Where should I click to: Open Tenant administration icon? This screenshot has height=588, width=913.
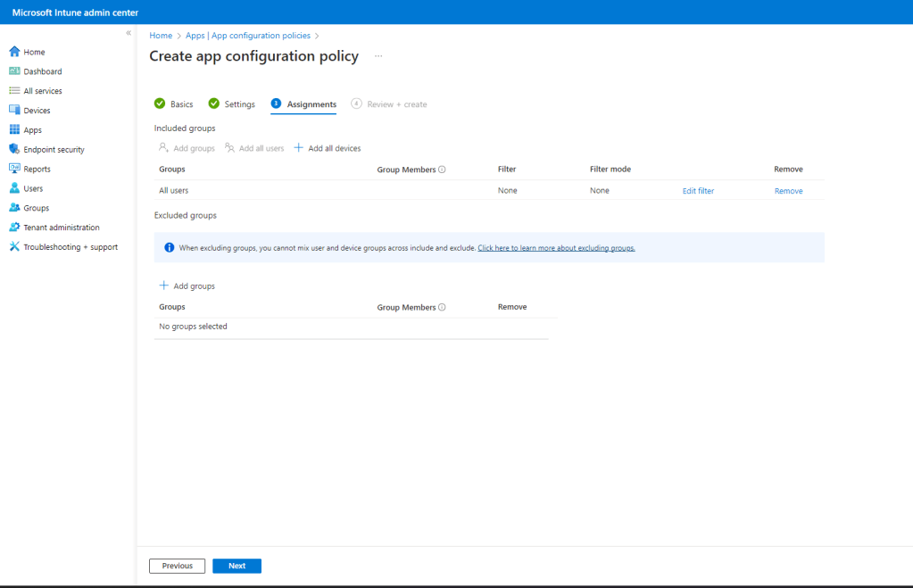point(14,228)
